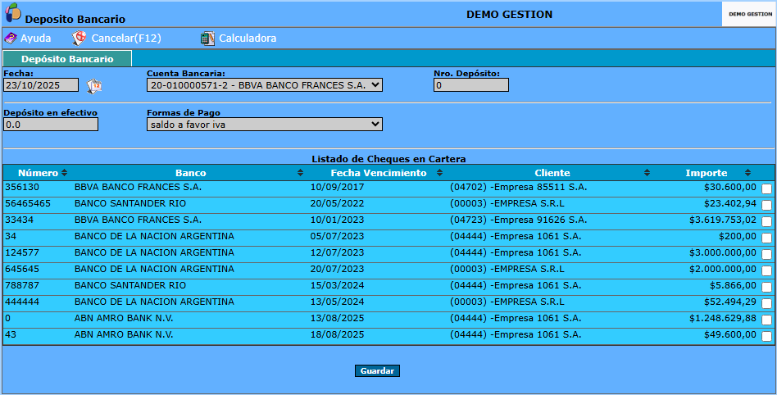Click the Fecha Vencimiento column header text
Image resolution: width=777 pixels, height=395 pixels.
point(379,173)
